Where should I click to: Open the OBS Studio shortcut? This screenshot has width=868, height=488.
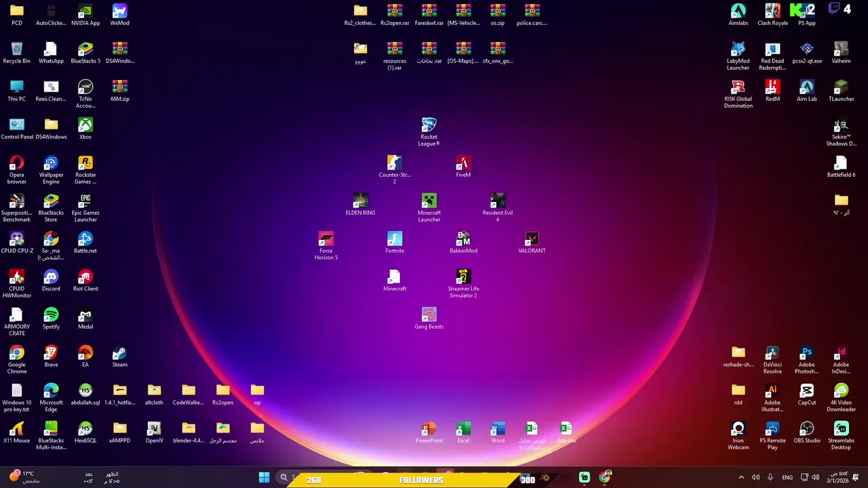pos(807,432)
